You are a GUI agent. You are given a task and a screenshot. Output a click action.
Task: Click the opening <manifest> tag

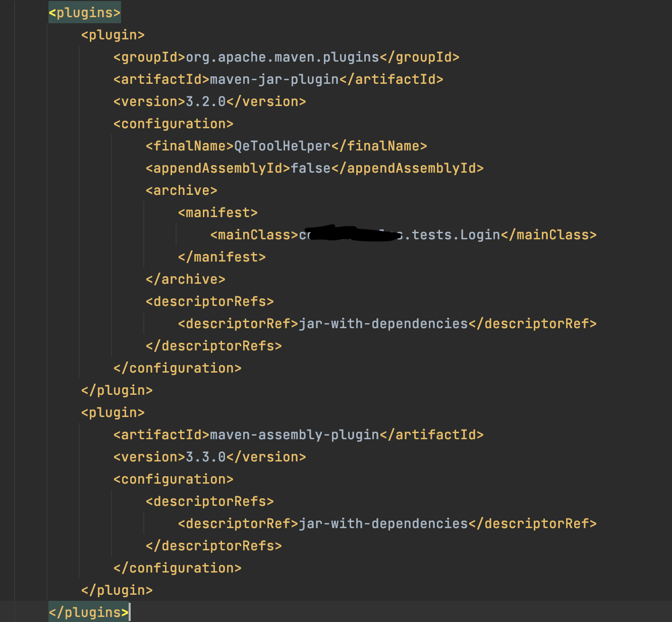(x=218, y=213)
